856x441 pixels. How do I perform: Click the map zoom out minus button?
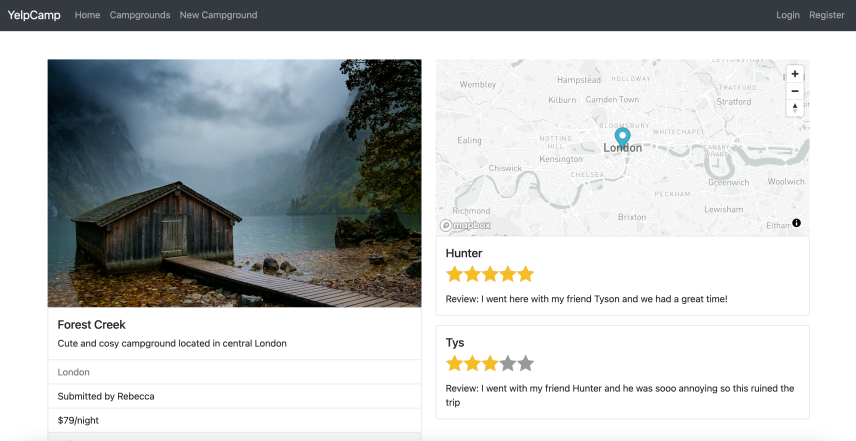795,91
